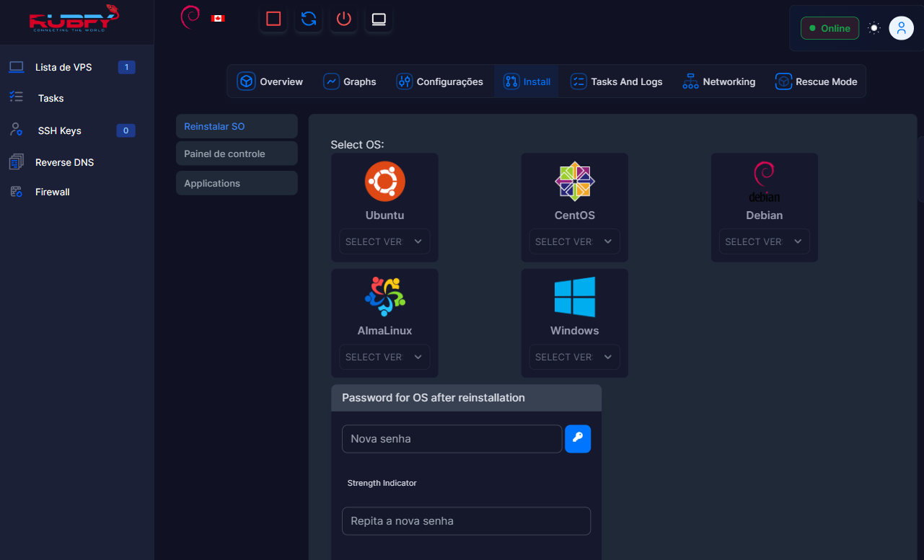
Task: Click the SSH Keys count badge 0
Action: click(x=126, y=130)
